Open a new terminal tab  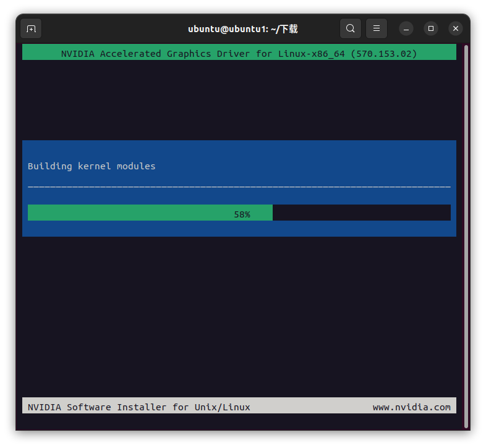click(31, 28)
